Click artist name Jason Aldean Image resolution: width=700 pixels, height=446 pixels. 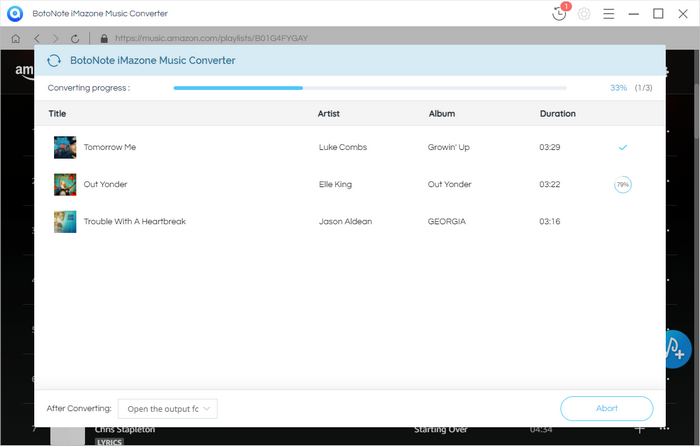[346, 221]
